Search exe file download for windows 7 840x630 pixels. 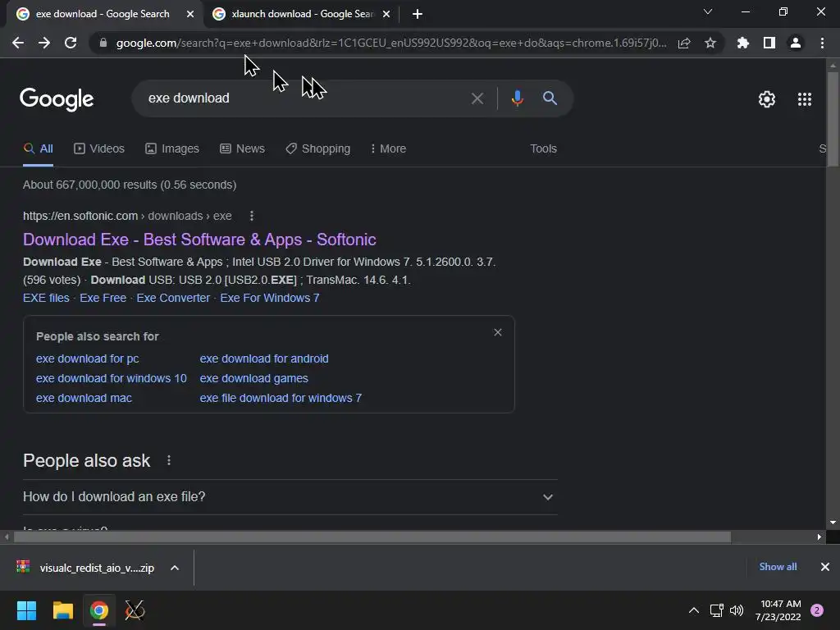tap(281, 398)
